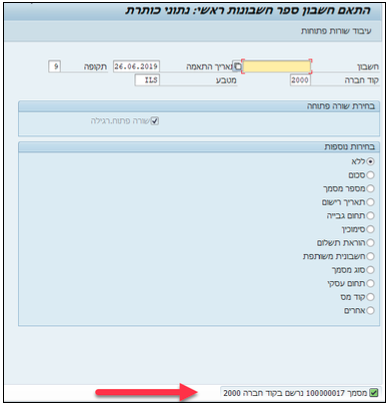Select the קוד מס radio button
The width and height of the screenshot is (388, 406).
pos(370,297)
